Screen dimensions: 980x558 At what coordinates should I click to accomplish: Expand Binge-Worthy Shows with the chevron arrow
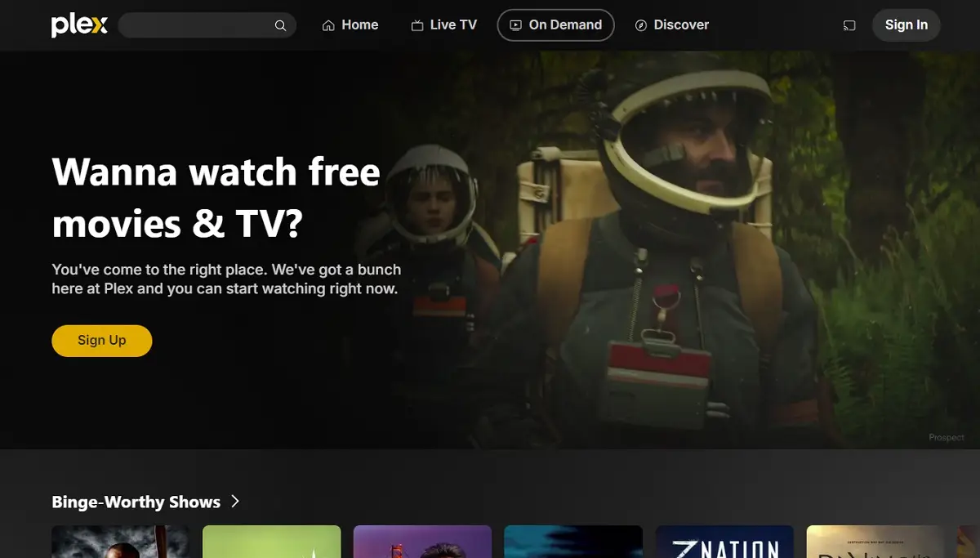235,502
